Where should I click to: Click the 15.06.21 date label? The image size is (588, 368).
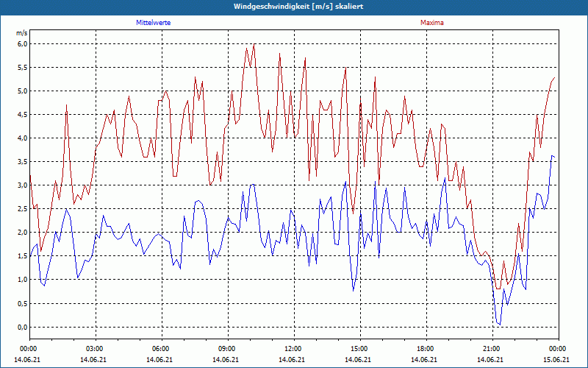coord(556,359)
